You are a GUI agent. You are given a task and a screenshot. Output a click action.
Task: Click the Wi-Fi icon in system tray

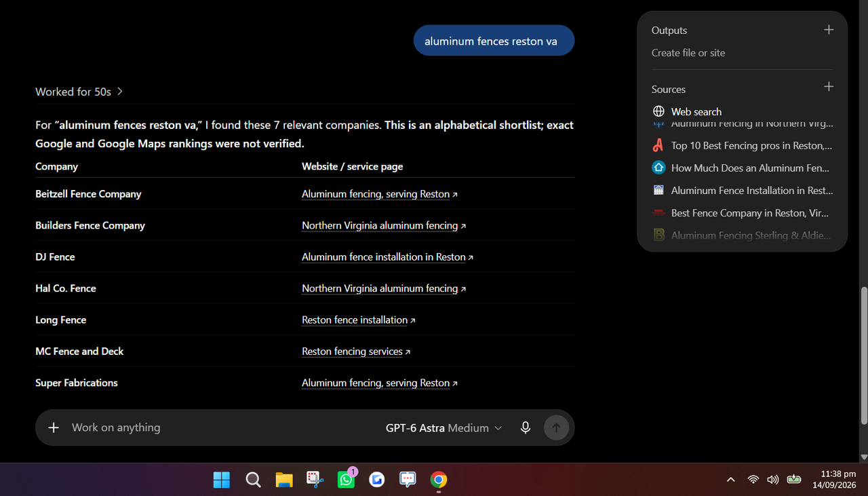pos(753,479)
